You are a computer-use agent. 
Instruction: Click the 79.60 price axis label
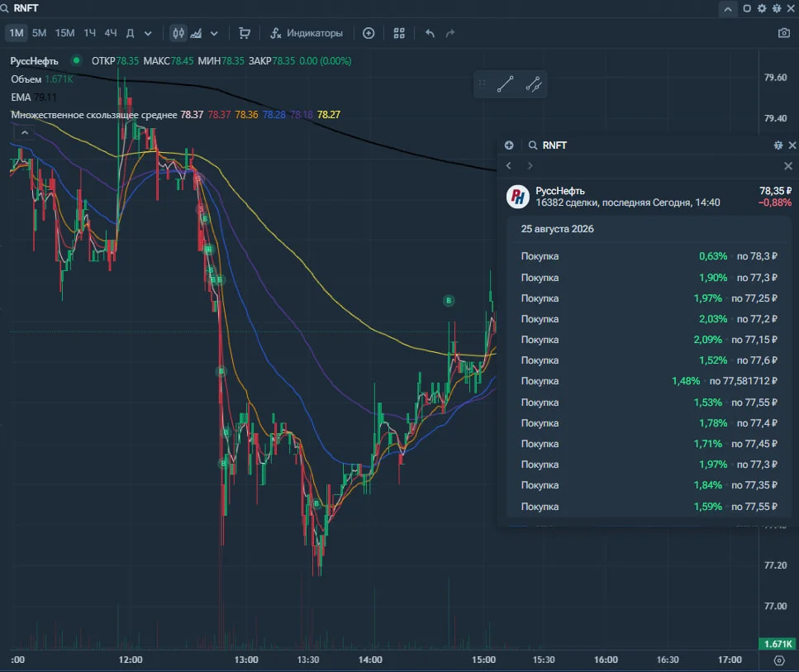click(x=775, y=78)
